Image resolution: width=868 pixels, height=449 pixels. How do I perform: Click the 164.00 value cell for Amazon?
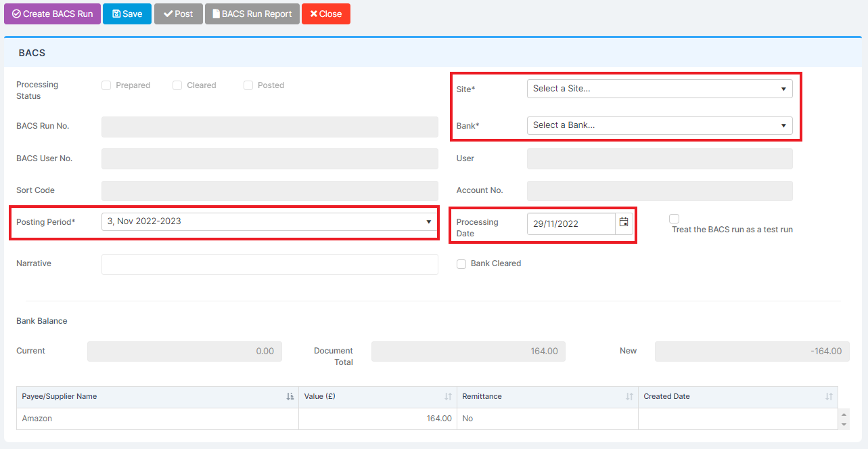(378, 419)
